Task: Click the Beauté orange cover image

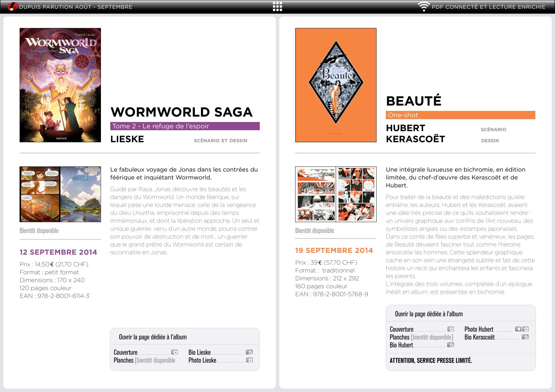Action: point(336,85)
